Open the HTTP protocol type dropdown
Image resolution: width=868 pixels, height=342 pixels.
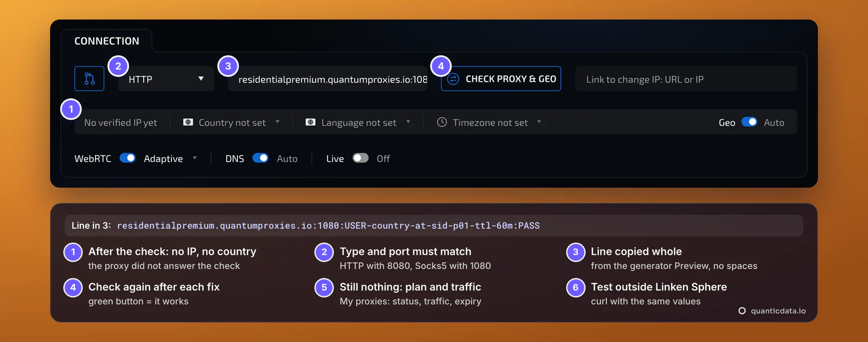coord(166,79)
